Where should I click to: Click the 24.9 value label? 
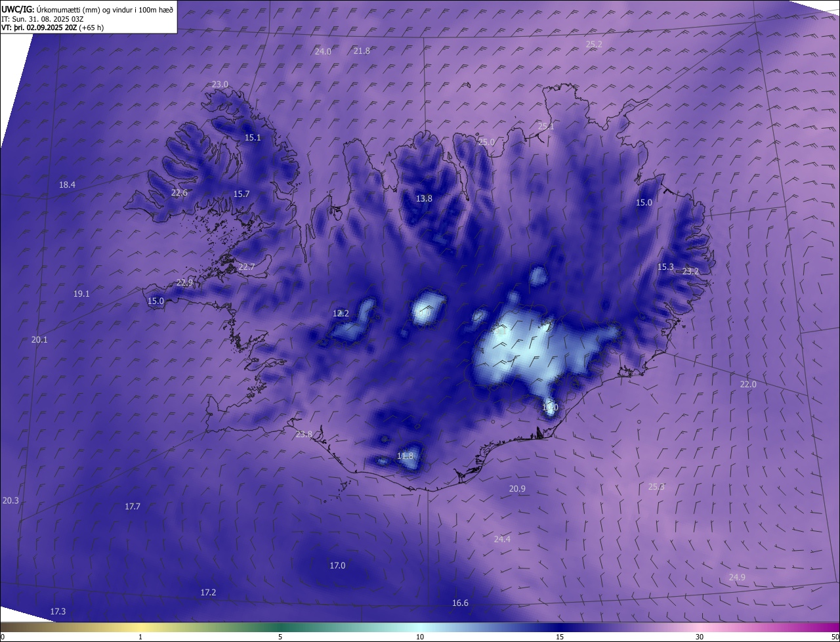click(737, 577)
